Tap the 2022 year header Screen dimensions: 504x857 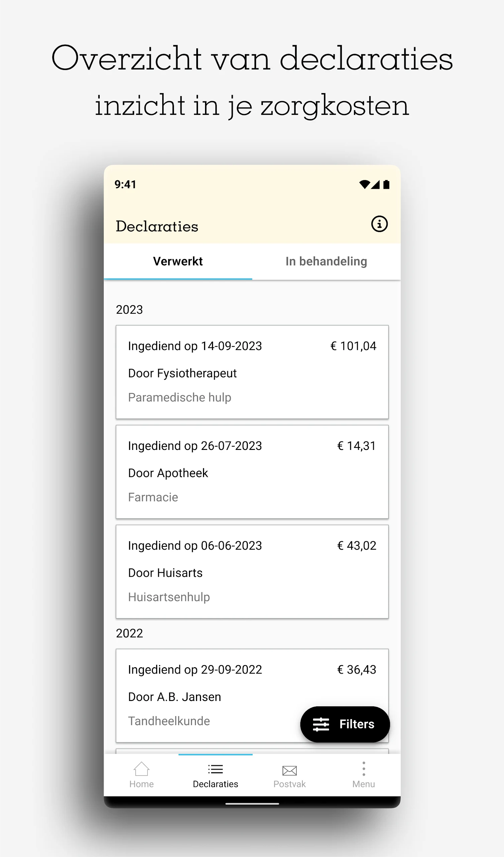[x=129, y=633]
